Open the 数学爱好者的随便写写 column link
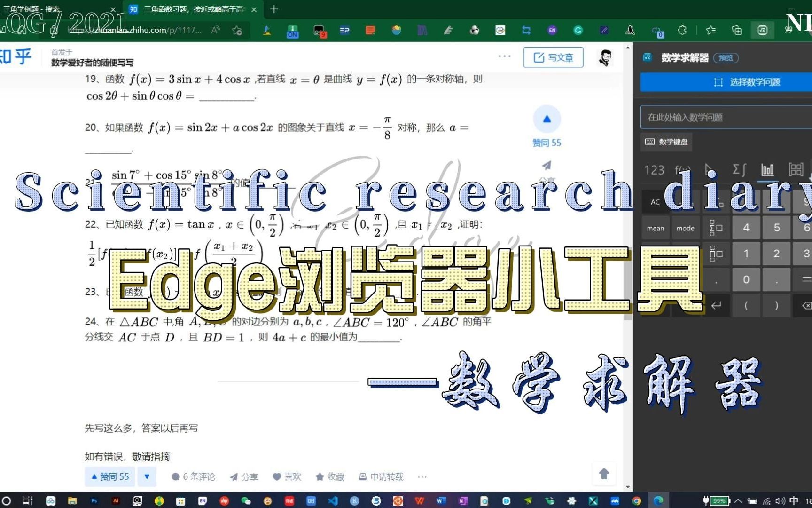 click(92, 63)
